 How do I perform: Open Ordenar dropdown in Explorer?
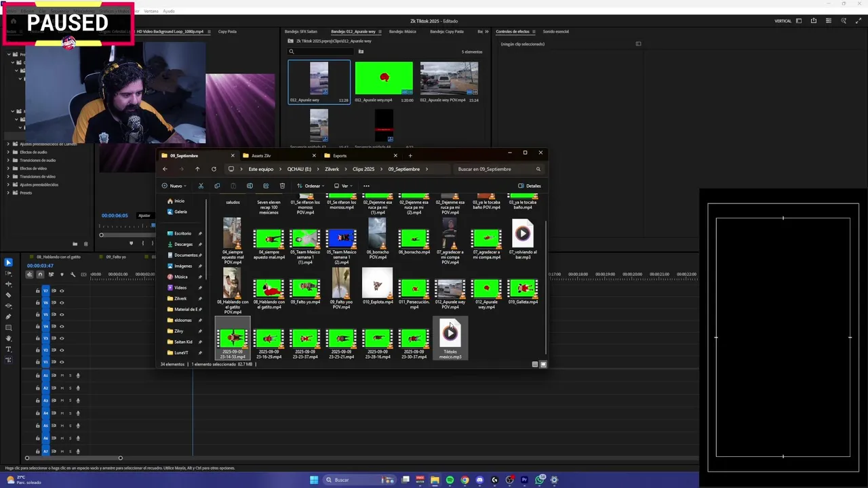point(311,186)
